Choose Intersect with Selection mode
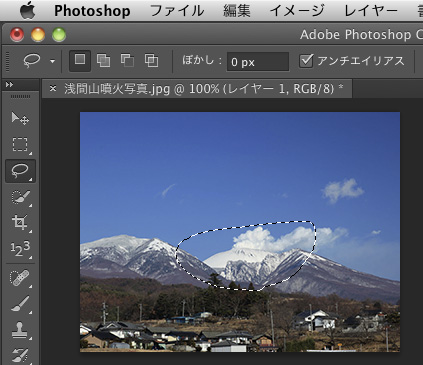The height and width of the screenshot is (365, 423). [x=151, y=61]
